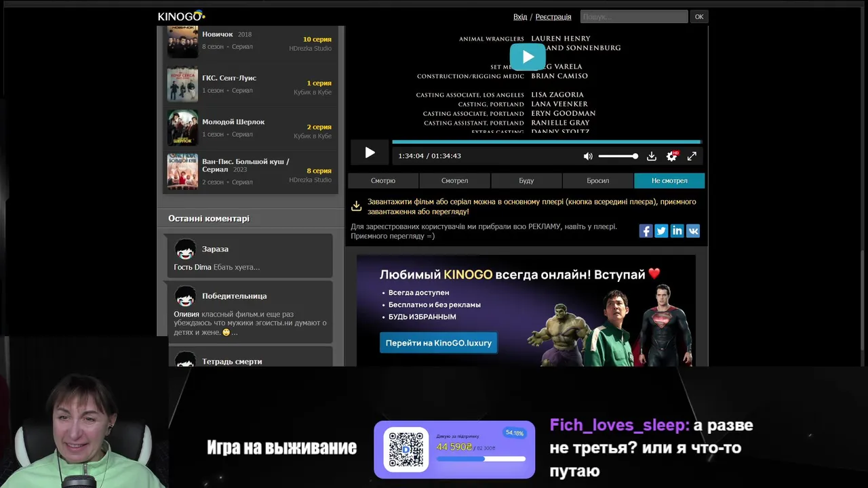Screen dimensions: 868x488
Task: Enter fullscreen mode
Action: click(x=692, y=156)
